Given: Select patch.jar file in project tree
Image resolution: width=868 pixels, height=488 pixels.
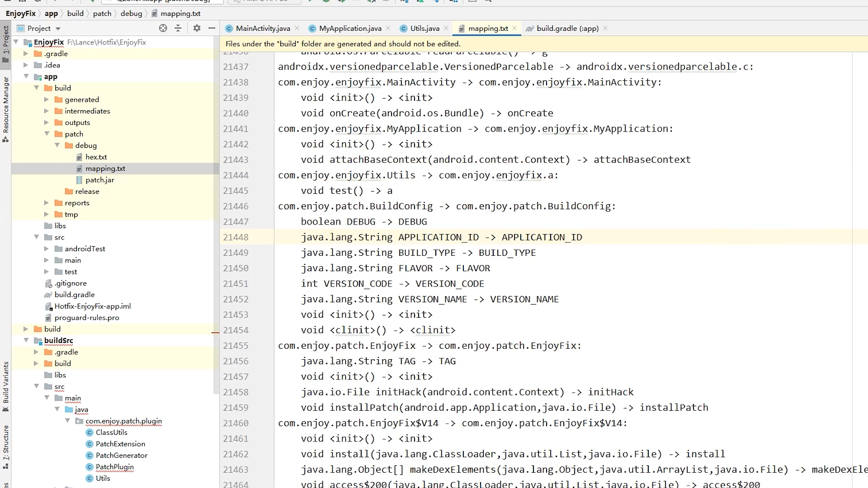Looking at the screenshot, I should 99,180.
